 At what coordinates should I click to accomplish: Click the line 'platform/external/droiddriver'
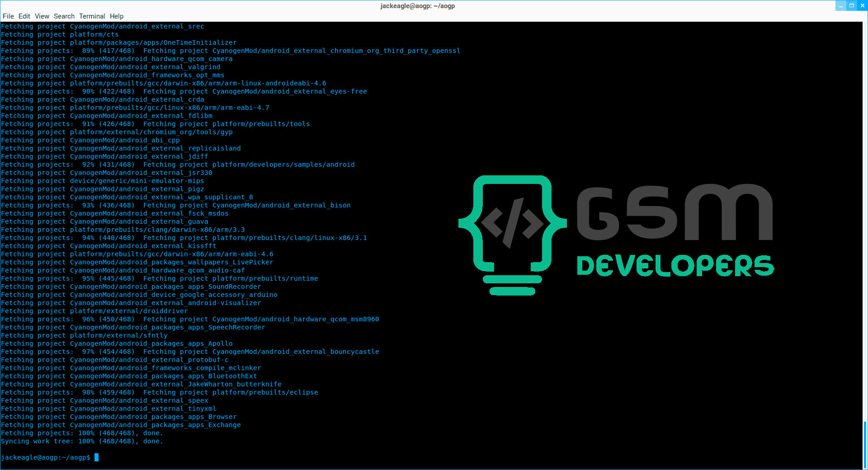coord(94,311)
